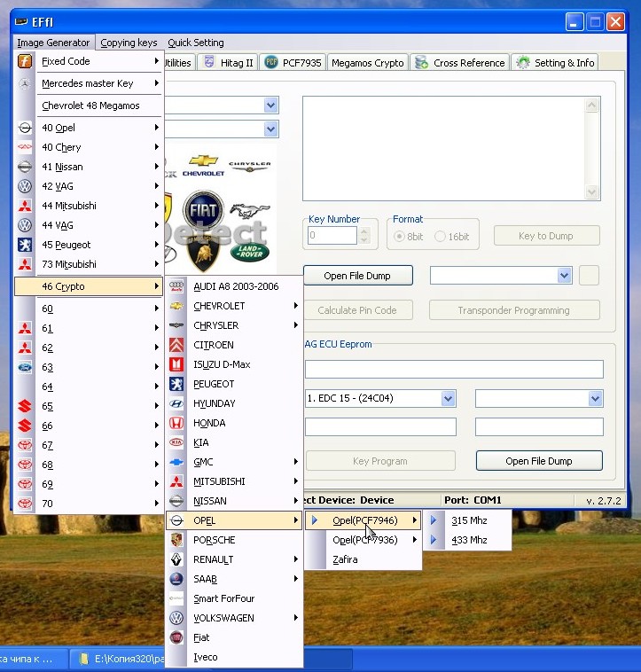This screenshot has width=641, height=672.
Task: Select the Smart ForFour entry
Action: coord(234,598)
